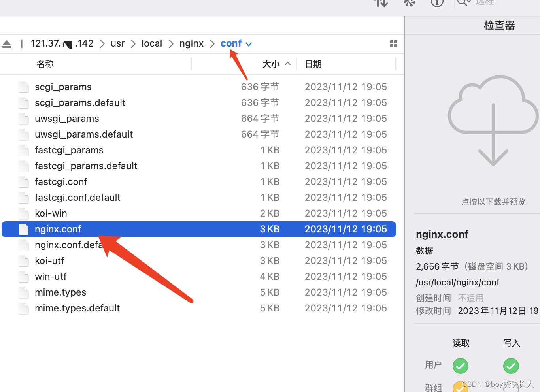Screen dimensions: 540x392
Task: Open the pinwheel activity icon in toolbar
Action: click(x=409, y=3)
